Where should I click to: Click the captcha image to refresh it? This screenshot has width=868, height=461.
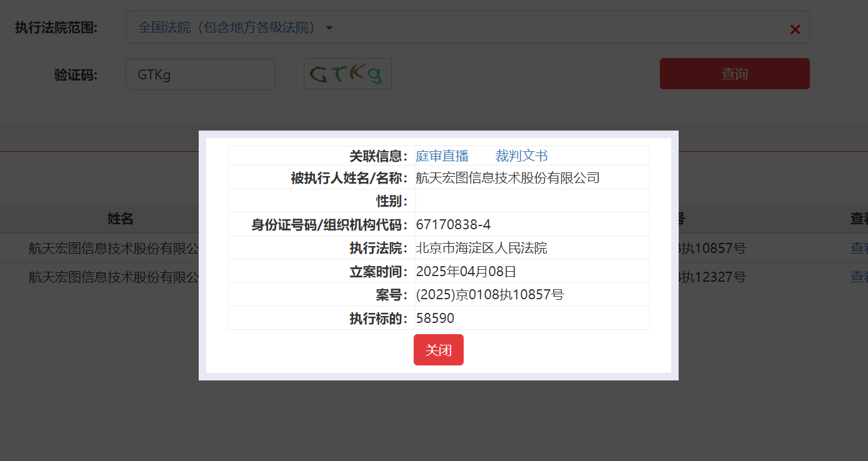[x=347, y=73]
